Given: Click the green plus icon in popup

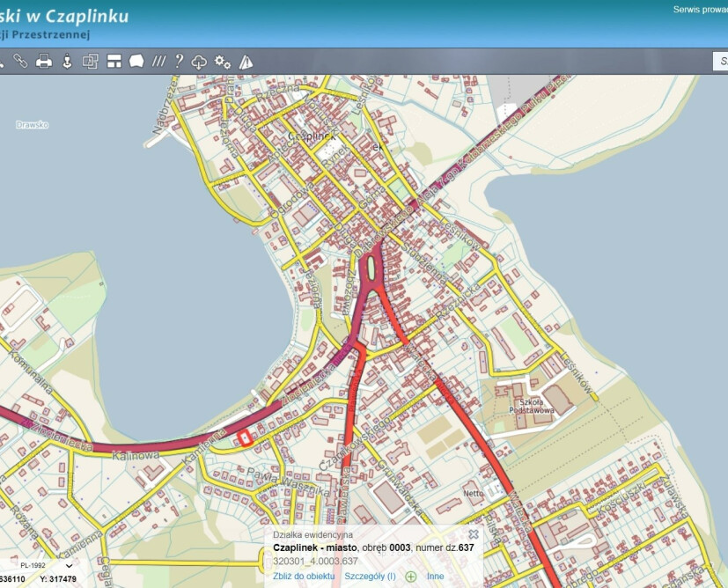Looking at the screenshot, I should [411, 576].
